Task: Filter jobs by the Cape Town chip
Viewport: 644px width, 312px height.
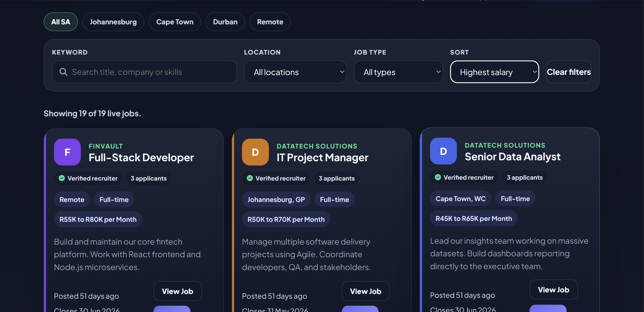Action: (175, 22)
